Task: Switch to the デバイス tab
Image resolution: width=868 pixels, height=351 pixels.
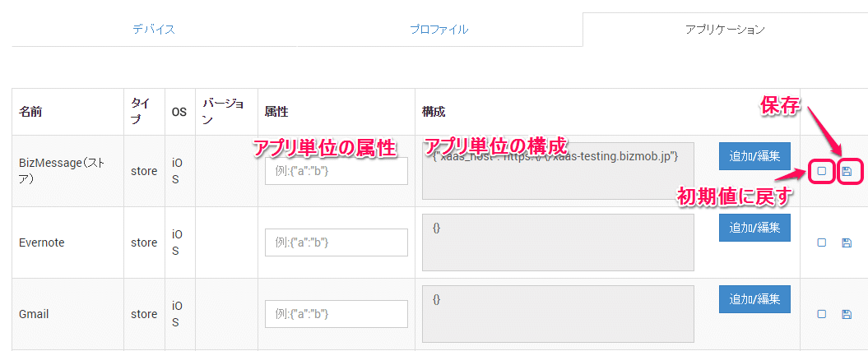Action: point(154,30)
